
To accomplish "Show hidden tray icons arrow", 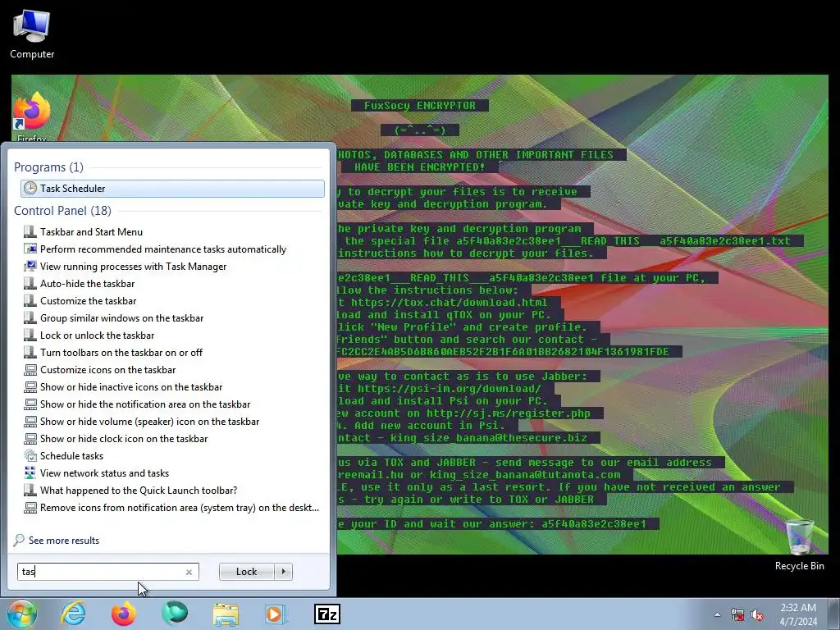I will pyautogui.click(x=717, y=614).
